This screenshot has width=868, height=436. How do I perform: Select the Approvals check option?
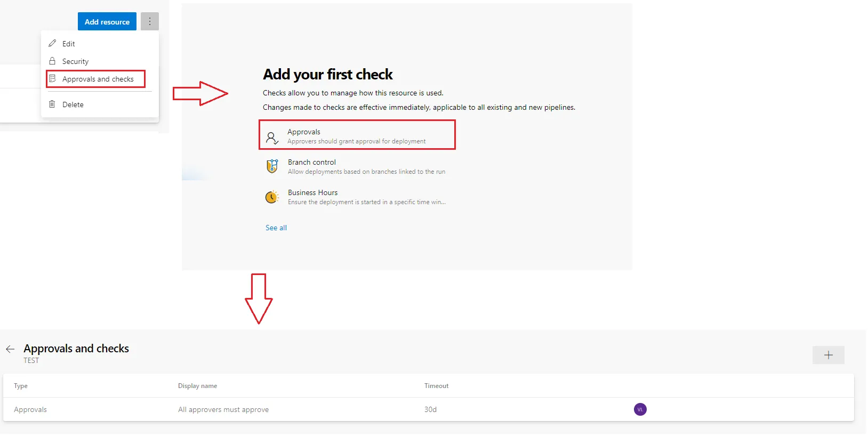(x=356, y=135)
